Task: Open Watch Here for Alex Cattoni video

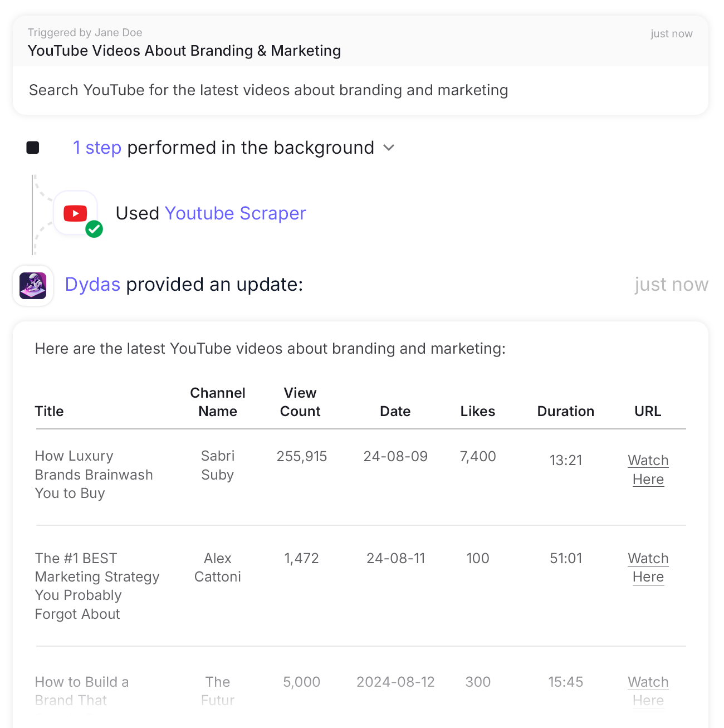Action: pyautogui.click(x=648, y=567)
